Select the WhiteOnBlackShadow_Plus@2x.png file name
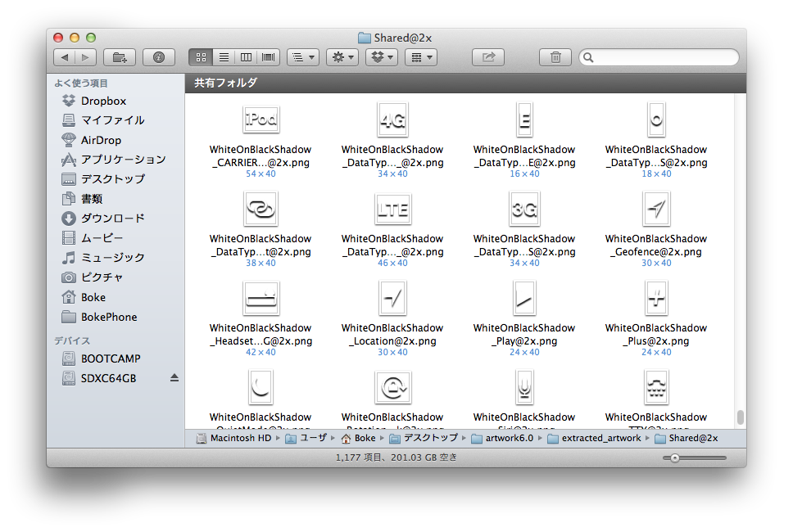This screenshot has height=532, width=793. 656,335
